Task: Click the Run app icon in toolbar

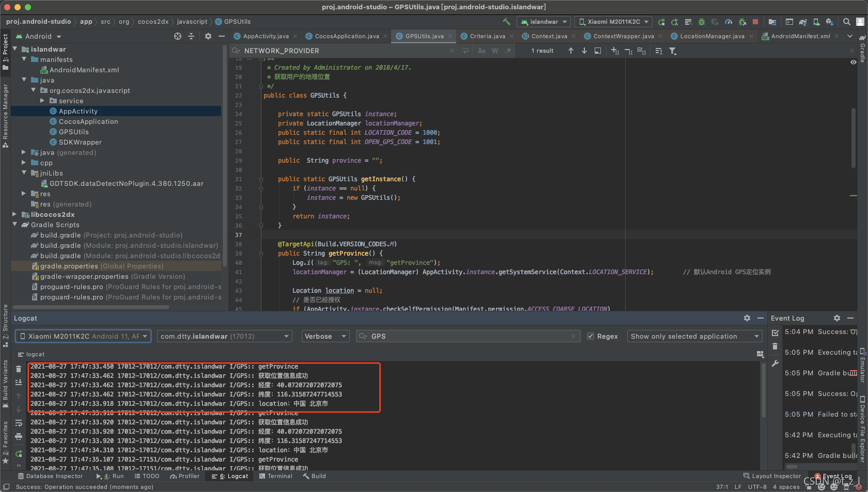Action: click(661, 22)
